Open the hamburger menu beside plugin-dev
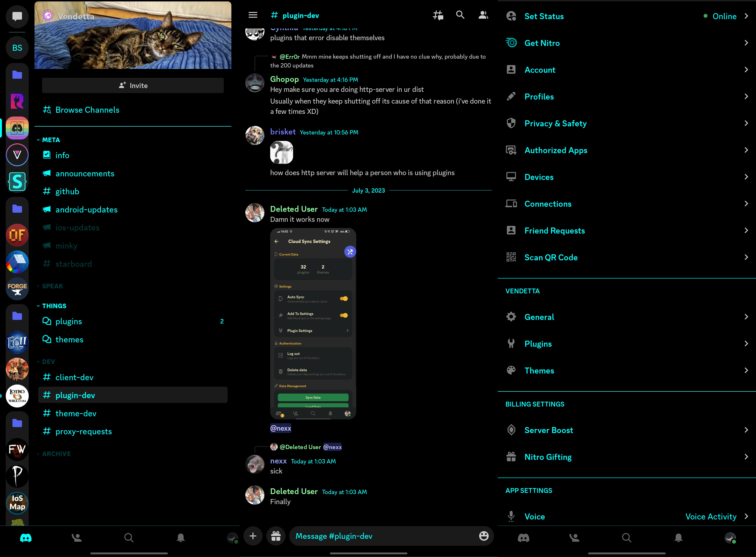The image size is (756, 557). (x=253, y=15)
